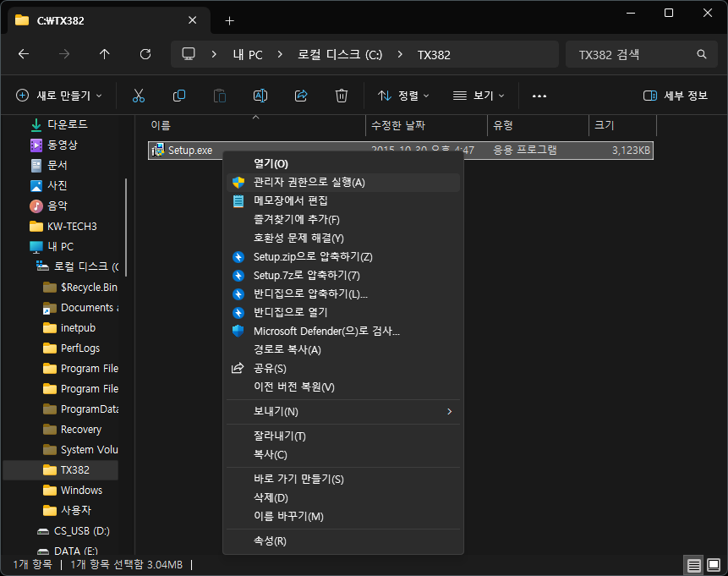Open 다운로드 in the sidebar

point(60,124)
